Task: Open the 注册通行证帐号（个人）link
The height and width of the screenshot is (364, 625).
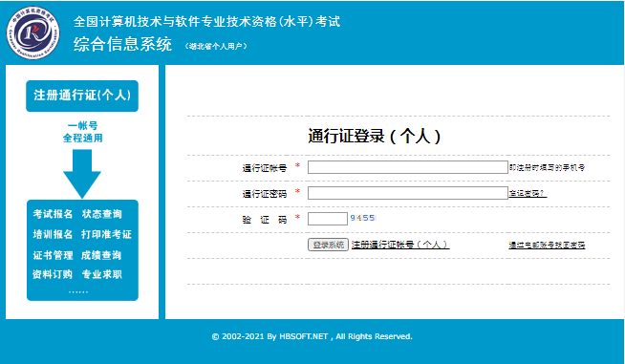Action: tap(400, 245)
